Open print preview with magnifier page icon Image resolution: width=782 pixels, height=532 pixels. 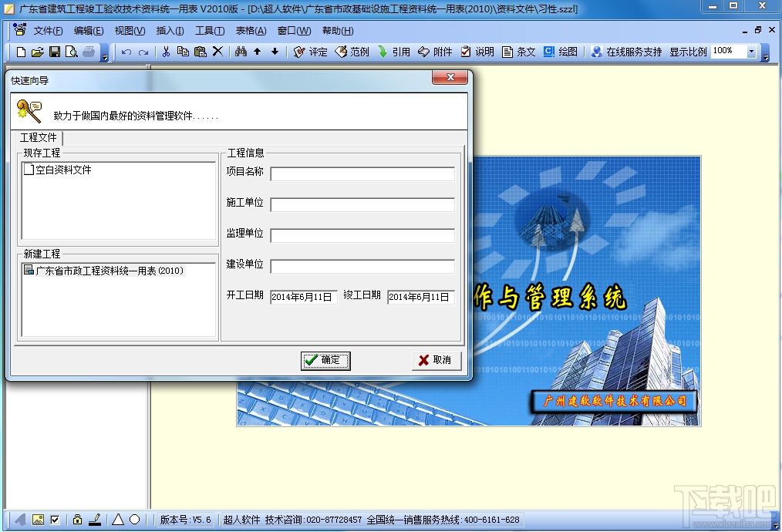point(71,52)
